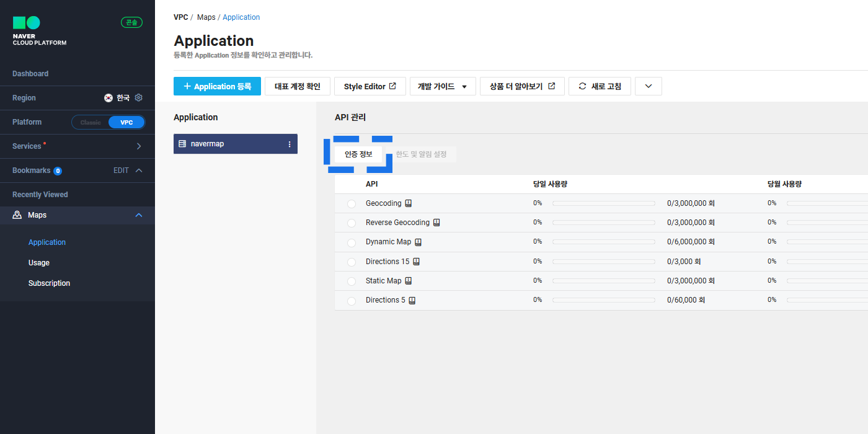Image resolution: width=868 pixels, height=434 pixels.
Task: Select the Geocoding radio button
Action: pyautogui.click(x=352, y=204)
